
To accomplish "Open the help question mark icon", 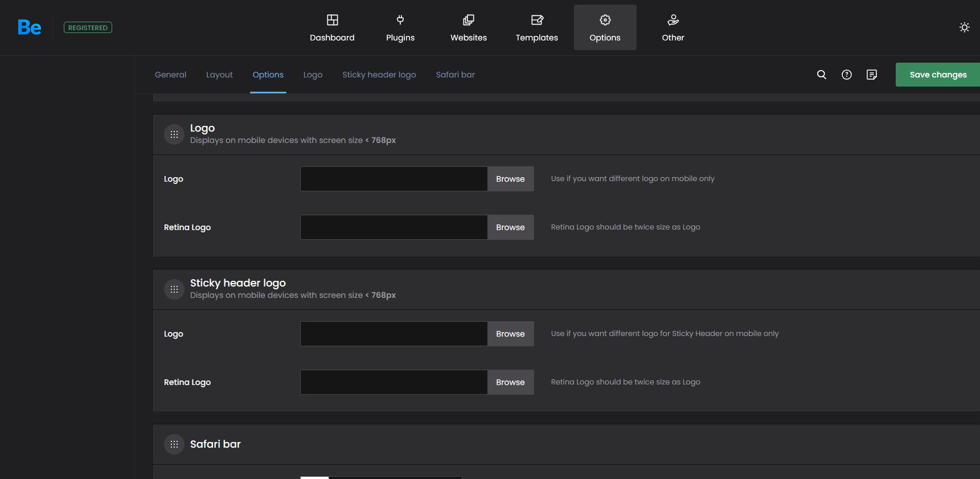I will 847,75.
